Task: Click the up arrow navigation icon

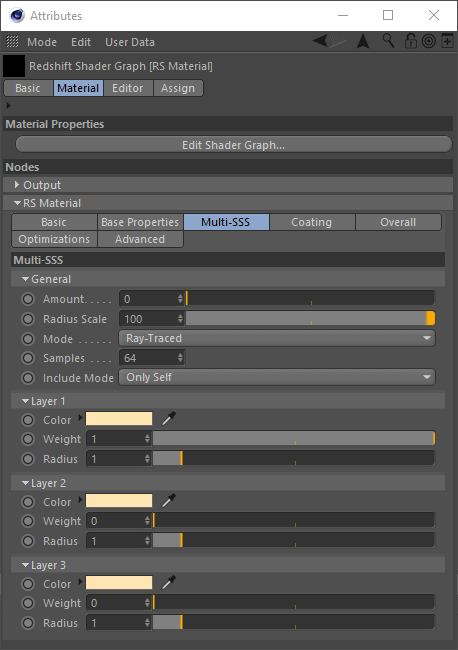Action: click(363, 41)
